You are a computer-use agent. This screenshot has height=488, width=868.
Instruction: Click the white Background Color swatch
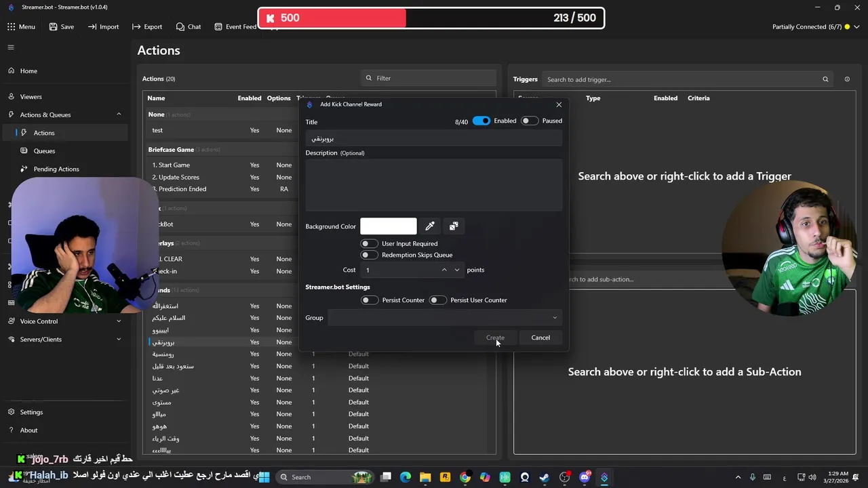(389, 226)
